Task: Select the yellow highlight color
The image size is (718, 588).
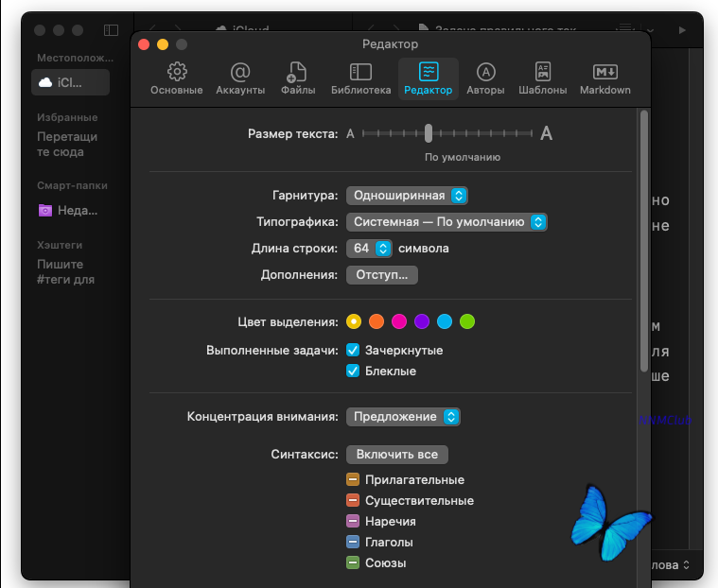Action: (x=354, y=321)
